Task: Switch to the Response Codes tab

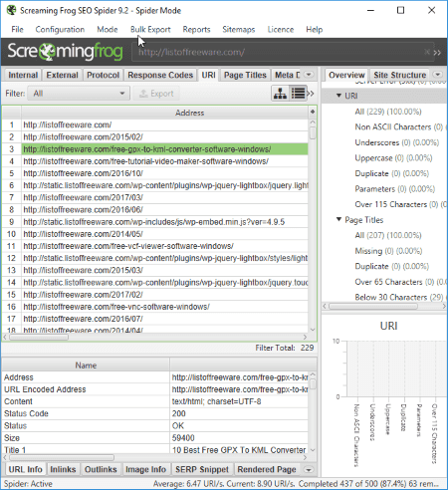Action: 160,75
